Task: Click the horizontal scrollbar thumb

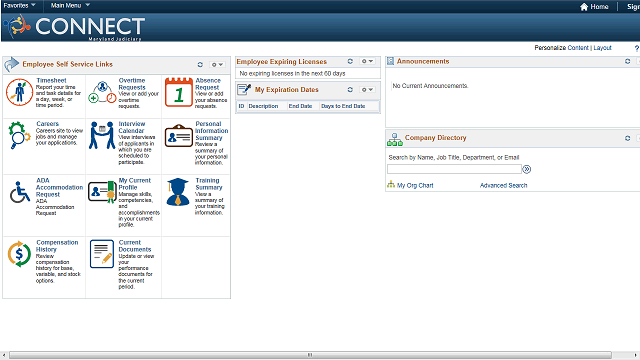Action: tap(310, 355)
